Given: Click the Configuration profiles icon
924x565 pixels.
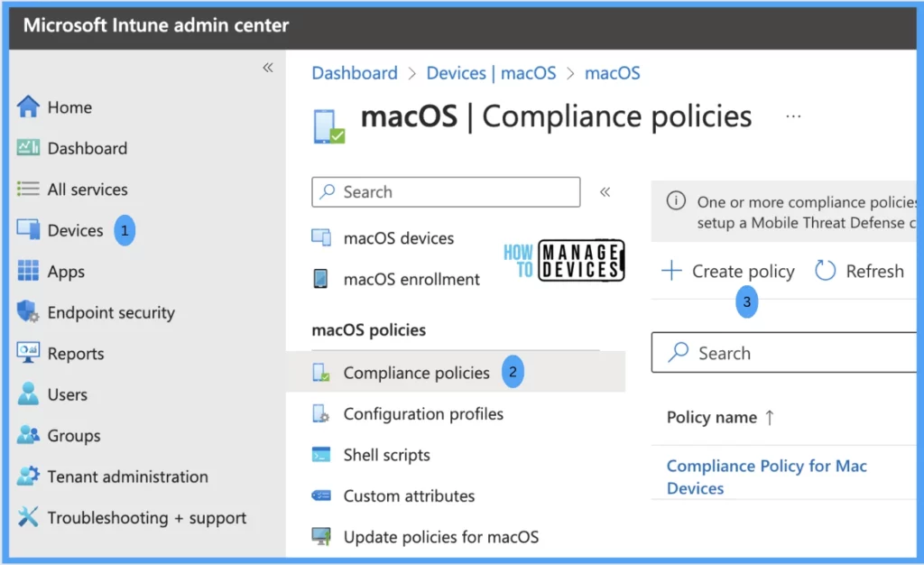Looking at the screenshot, I should coord(321,413).
